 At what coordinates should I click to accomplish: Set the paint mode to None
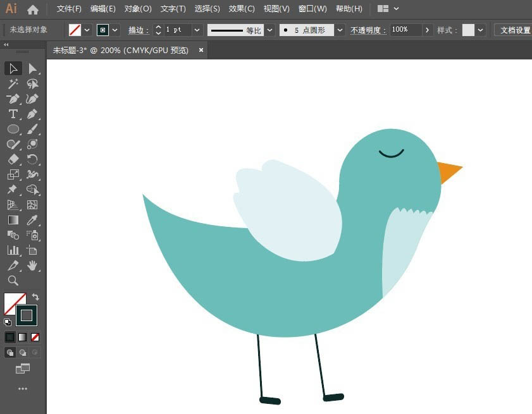pyautogui.click(x=35, y=337)
